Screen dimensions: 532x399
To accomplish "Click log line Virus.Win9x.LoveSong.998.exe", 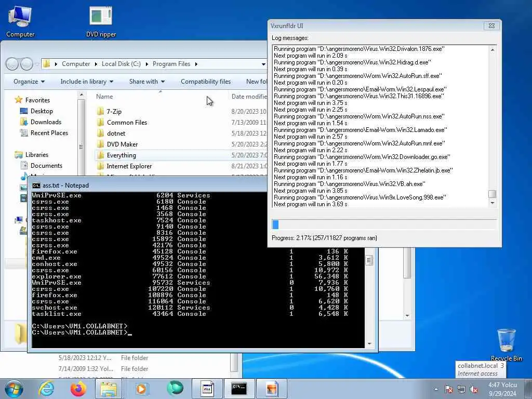I will click(360, 197).
